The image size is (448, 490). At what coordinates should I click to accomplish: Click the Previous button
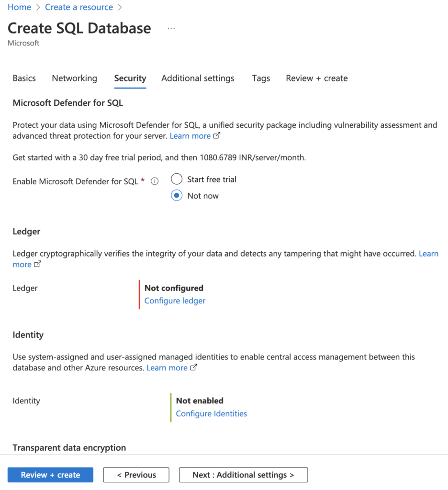136,475
